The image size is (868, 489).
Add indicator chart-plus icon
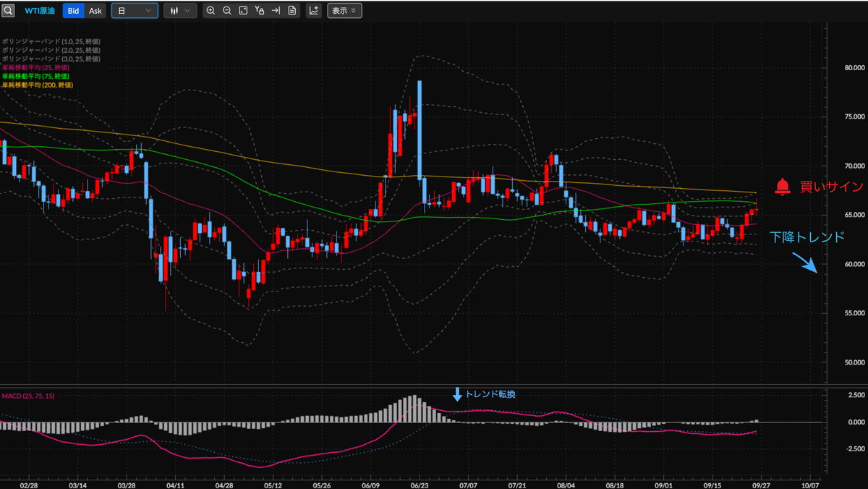314,11
